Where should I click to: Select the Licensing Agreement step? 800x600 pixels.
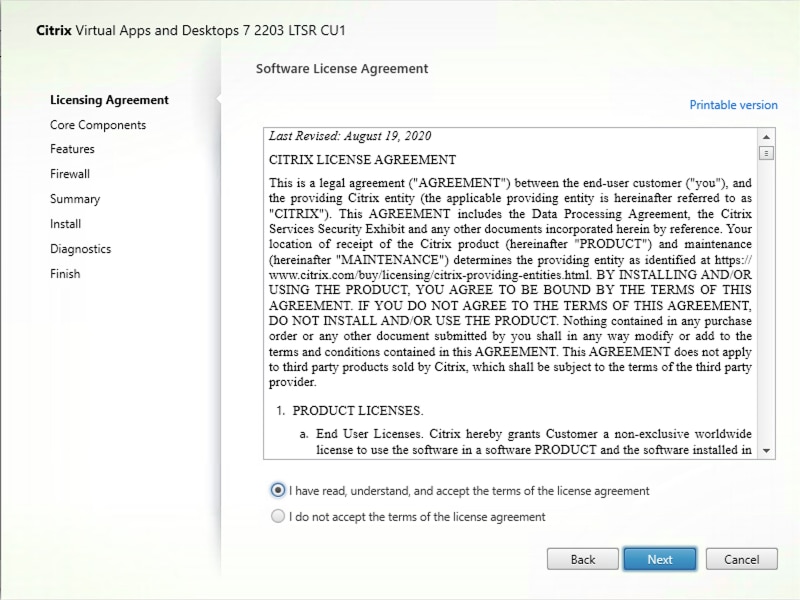[x=110, y=100]
